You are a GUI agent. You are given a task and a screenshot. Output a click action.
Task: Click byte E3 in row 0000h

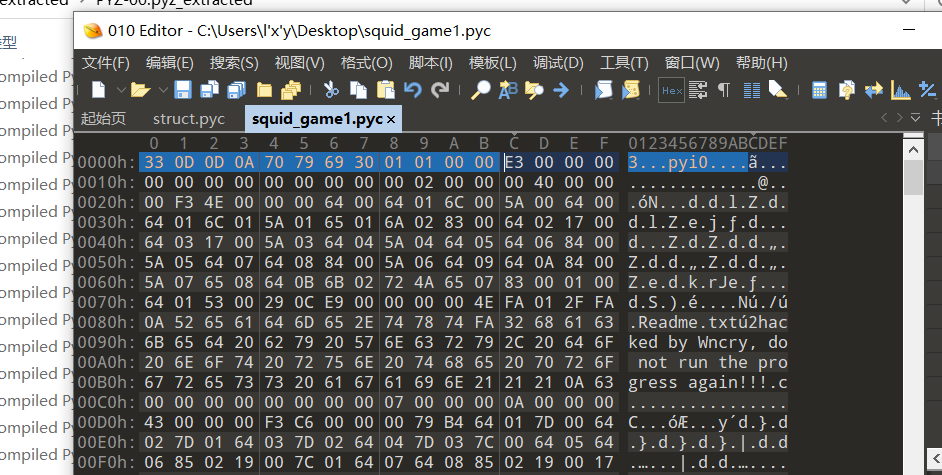coord(514,162)
